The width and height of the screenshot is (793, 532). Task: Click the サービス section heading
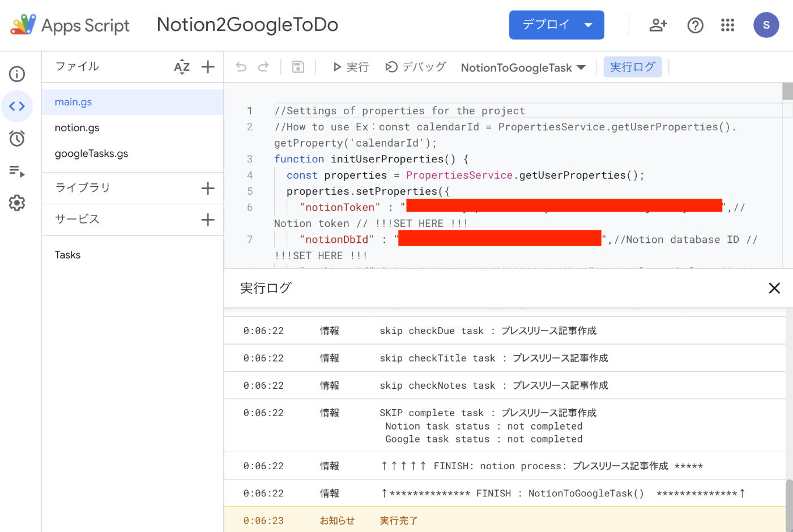coord(77,220)
